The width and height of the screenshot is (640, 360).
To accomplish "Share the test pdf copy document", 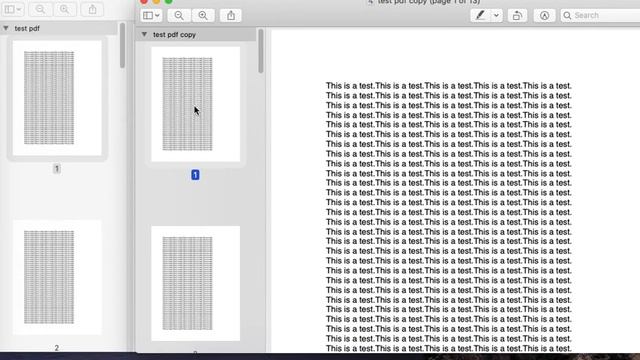I will click(231, 16).
